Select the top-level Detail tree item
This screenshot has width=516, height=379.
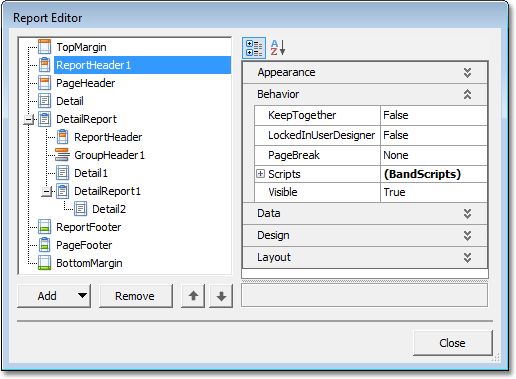[x=70, y=101]
